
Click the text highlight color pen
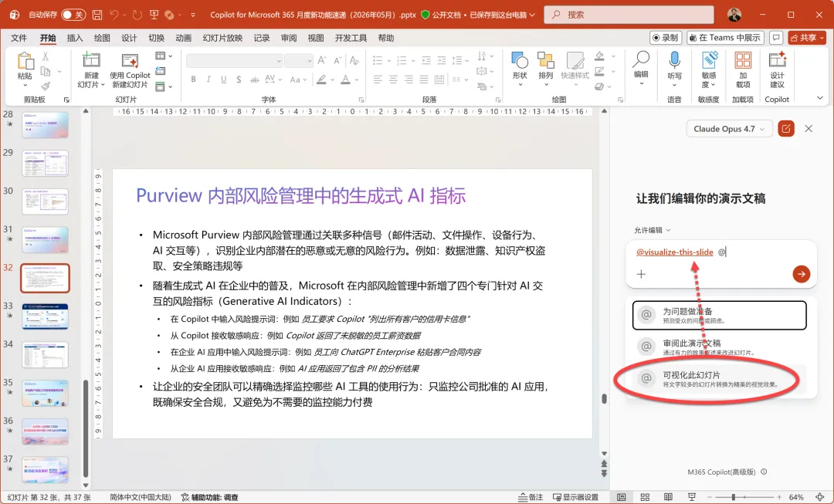320,79
